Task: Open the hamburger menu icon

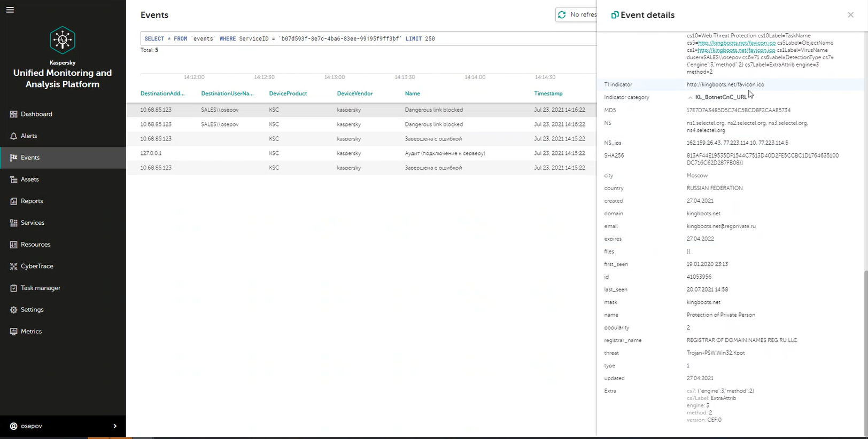Action: [x=10, y=10]
